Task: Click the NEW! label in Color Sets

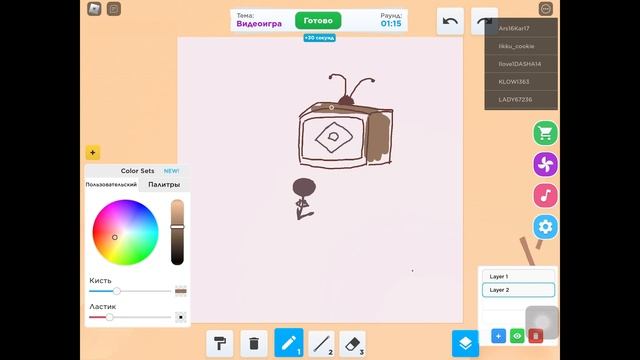Action: pyautogui.click(x=171, y=171)
